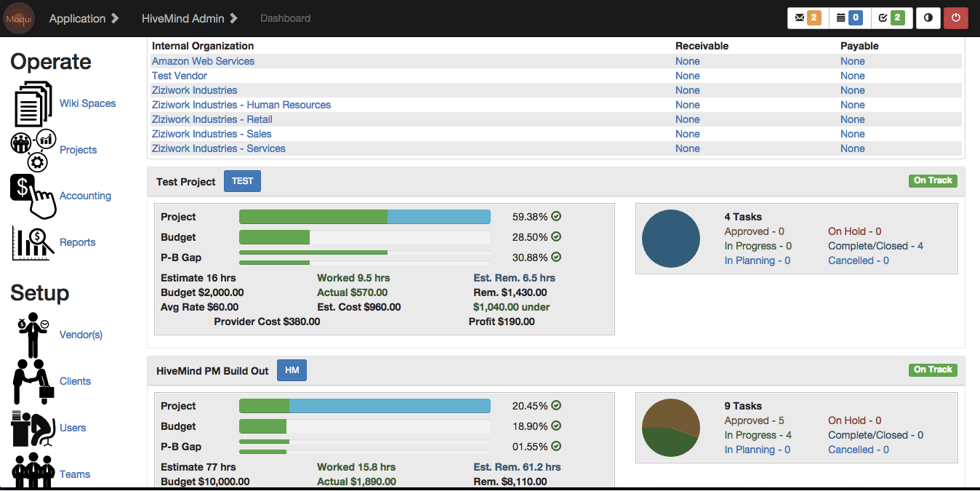Click the red power logout button
The width and height of the screenshot is (980, 491).
point(955,18)
